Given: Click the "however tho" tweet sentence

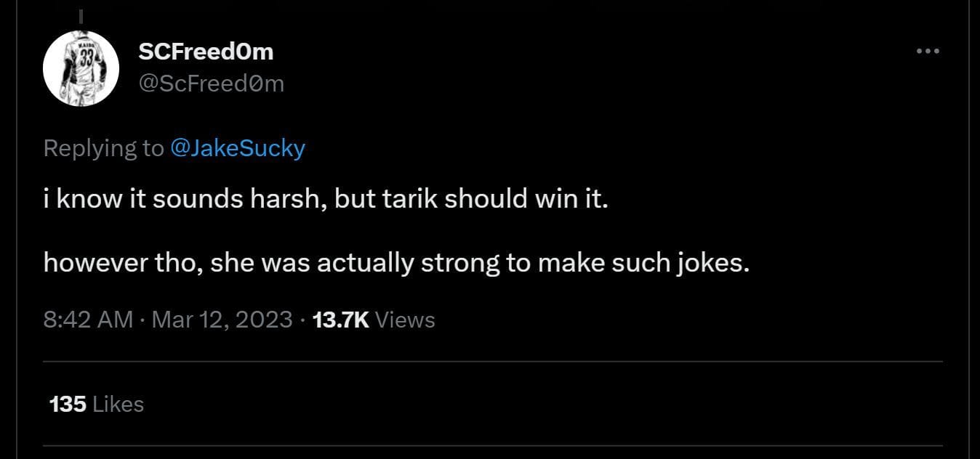Looking at the screenshot, I should 396,262.
